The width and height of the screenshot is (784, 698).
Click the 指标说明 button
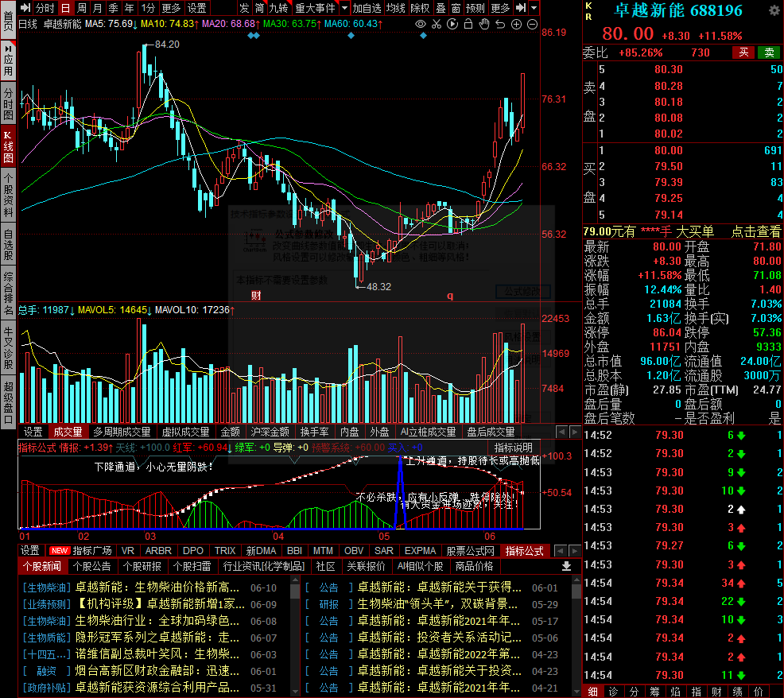coord(514,448)
